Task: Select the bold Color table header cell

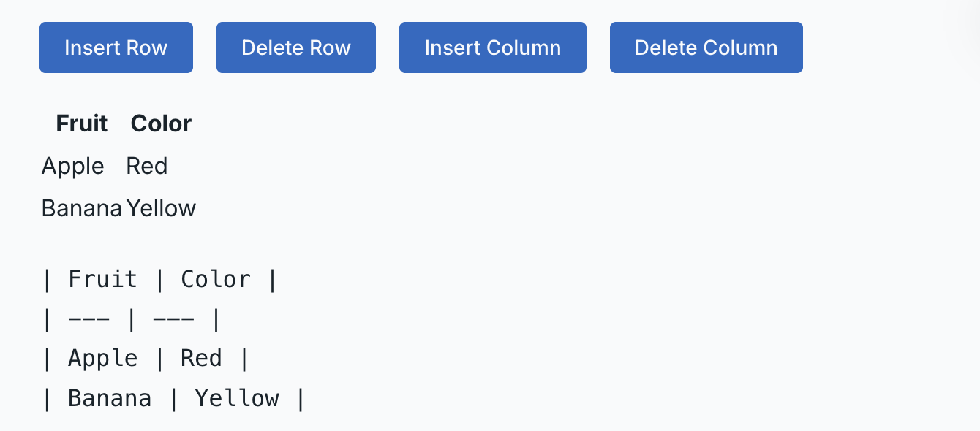Action: (161, 124)
